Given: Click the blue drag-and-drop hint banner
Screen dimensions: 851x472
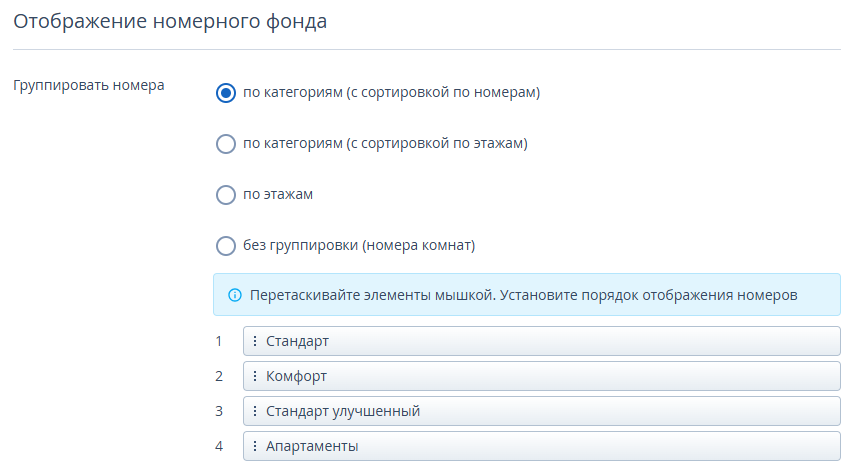Looking at the screenshot, I should (x=526, y=295).
